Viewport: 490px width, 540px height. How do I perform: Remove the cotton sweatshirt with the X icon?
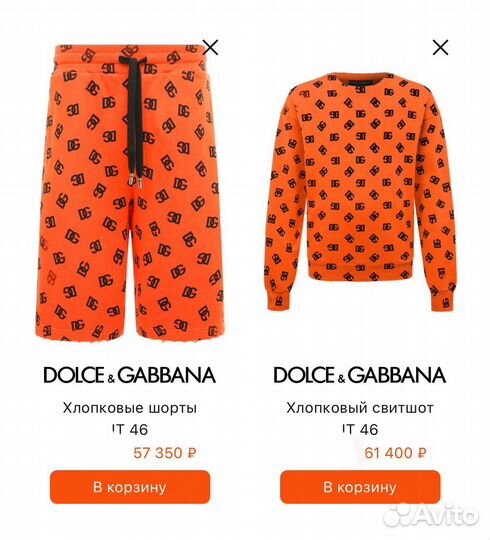point(440,48)
